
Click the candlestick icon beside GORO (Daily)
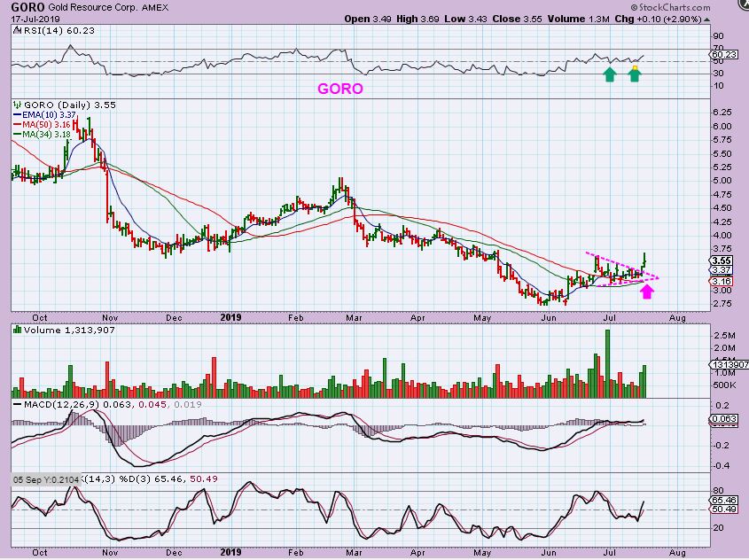coord(17,105)
